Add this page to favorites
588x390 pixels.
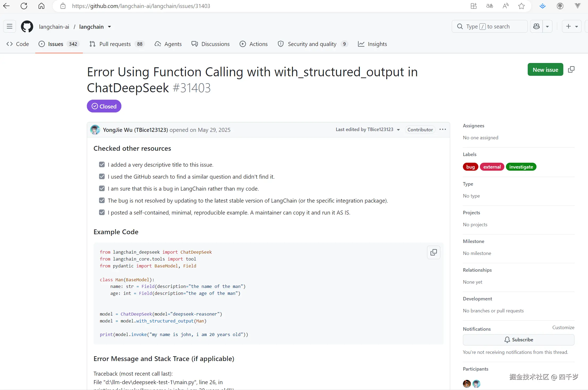[x=521, y=6]
